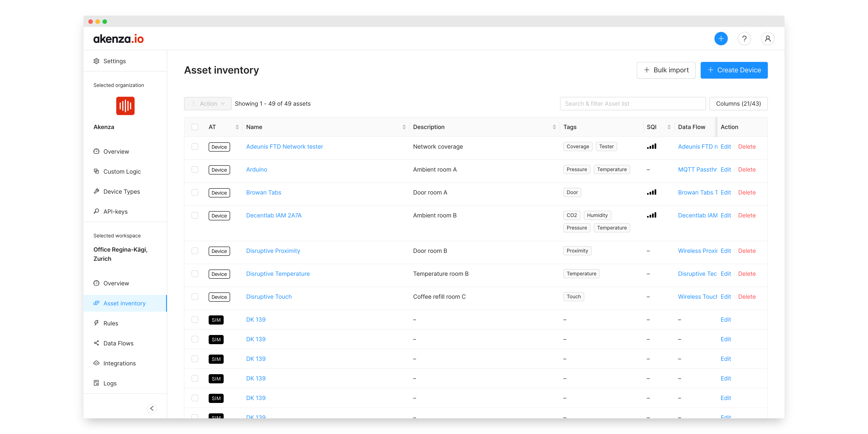Click signal quality icon for Browan Tabs row
This screenshot has height=434, width=868.
pos(651,192)
